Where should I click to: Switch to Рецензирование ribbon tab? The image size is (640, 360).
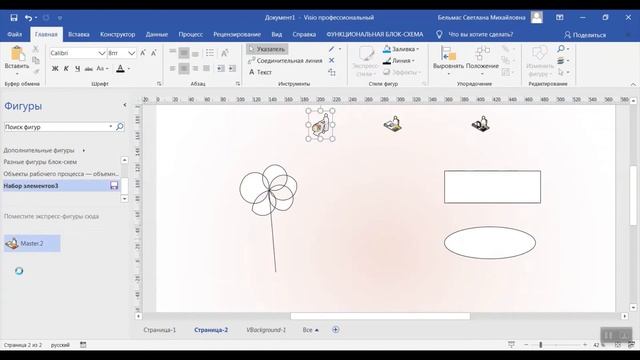coord(237,35)
